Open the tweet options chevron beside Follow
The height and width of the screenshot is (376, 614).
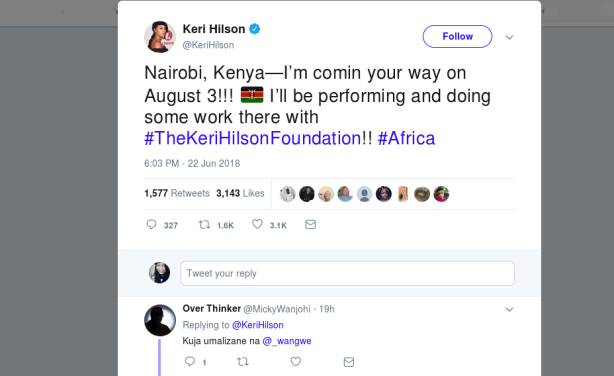pyautogui.click(x=509, y=37)
